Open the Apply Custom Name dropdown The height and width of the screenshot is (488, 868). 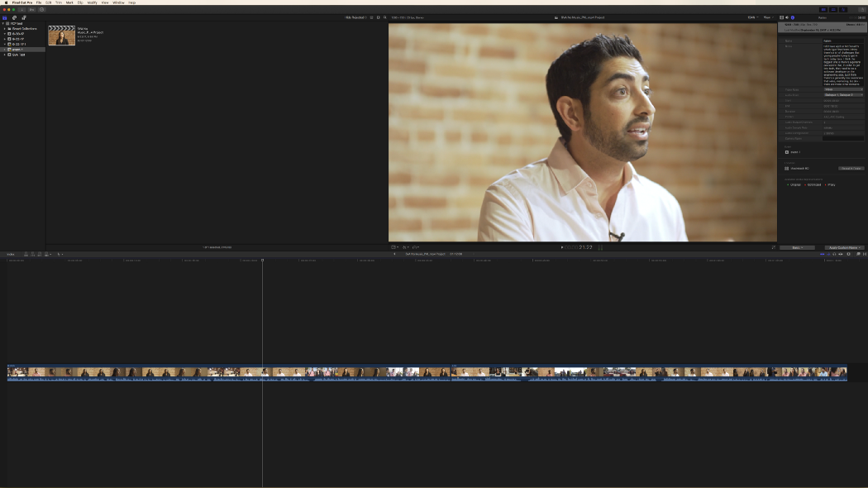point(845,247)
